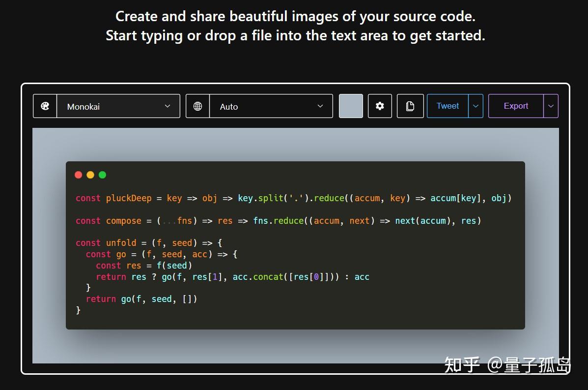Click the theme palette icon

tap(45, 106)
